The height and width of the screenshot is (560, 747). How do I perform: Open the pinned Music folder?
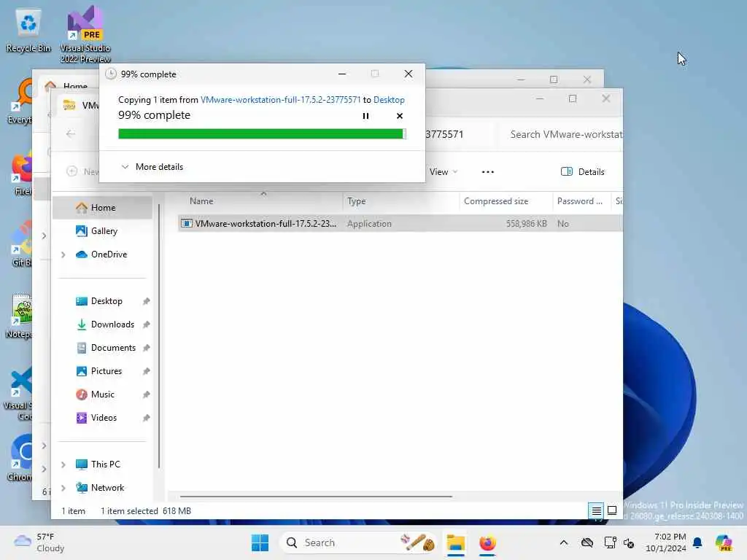[102, 394]
